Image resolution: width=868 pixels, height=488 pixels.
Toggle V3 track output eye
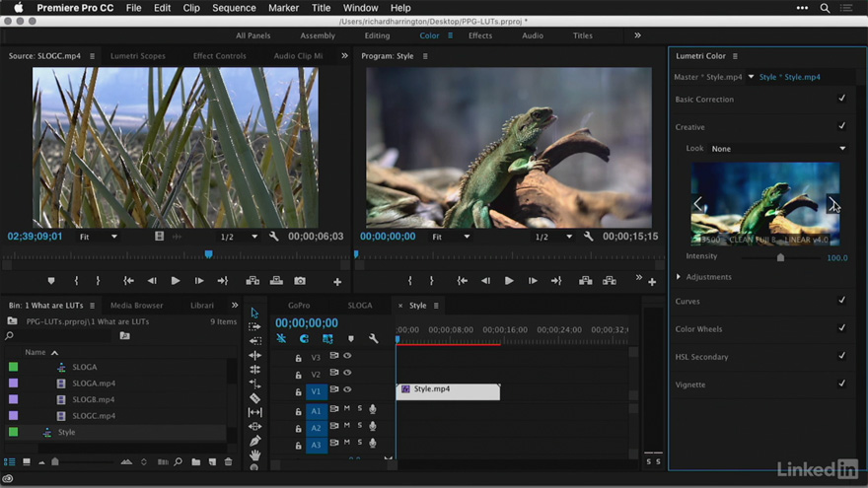coord(347,356)
